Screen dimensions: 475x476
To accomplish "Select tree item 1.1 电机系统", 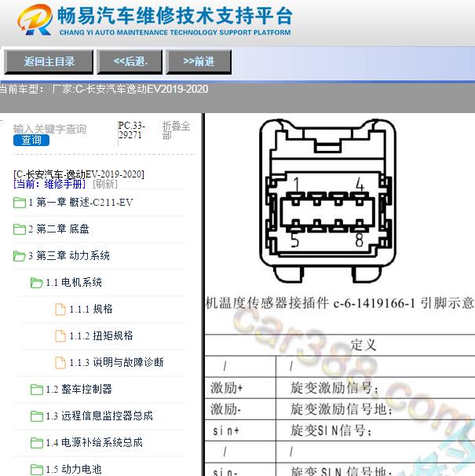I will [x=74, y=283].
